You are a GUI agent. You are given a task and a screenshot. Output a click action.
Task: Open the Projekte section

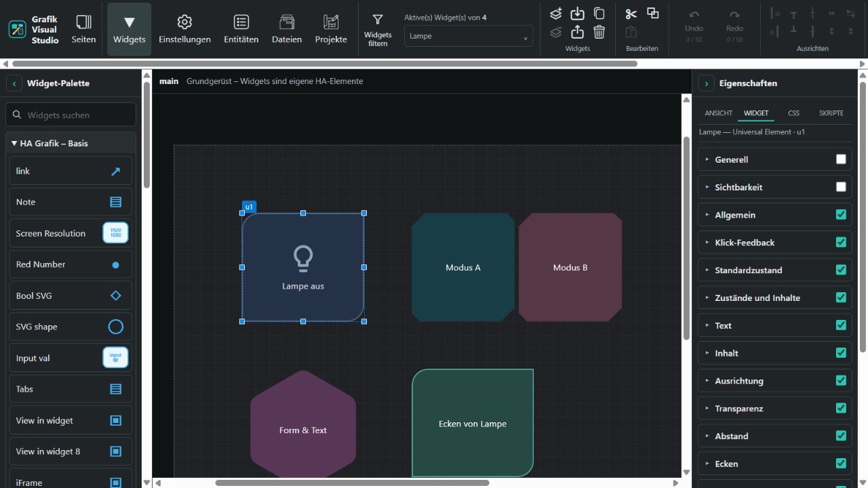(x=331, y=29)
